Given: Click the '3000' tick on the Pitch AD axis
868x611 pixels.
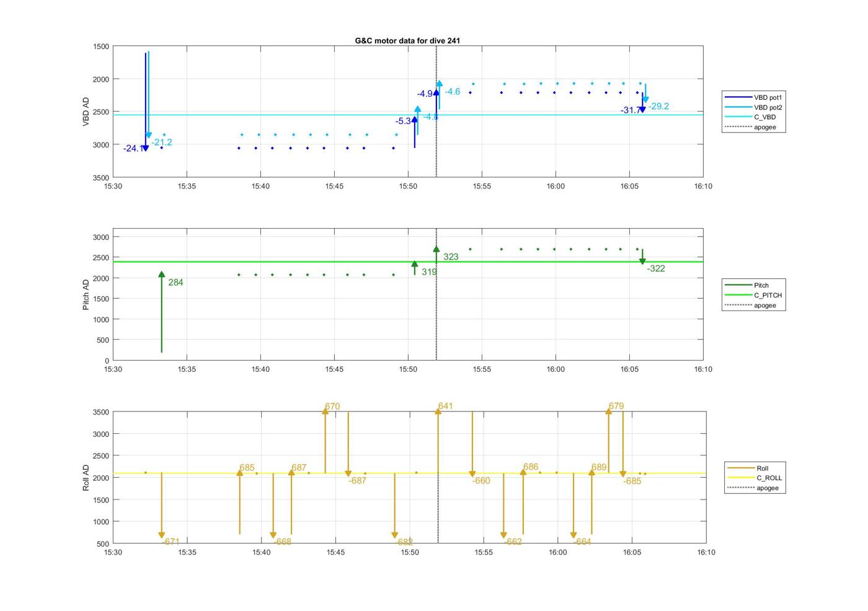Looking at the screenshot, I should (x=101, y=237).
